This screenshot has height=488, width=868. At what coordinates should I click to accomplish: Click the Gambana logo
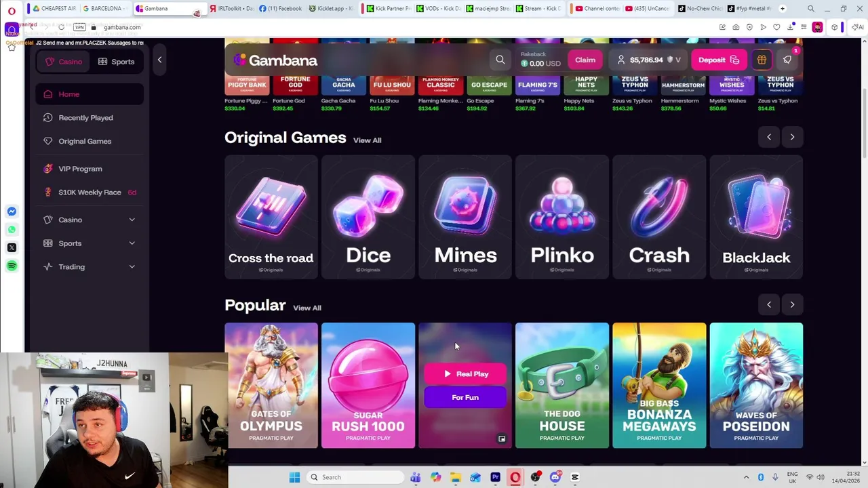tap(275, 60)
